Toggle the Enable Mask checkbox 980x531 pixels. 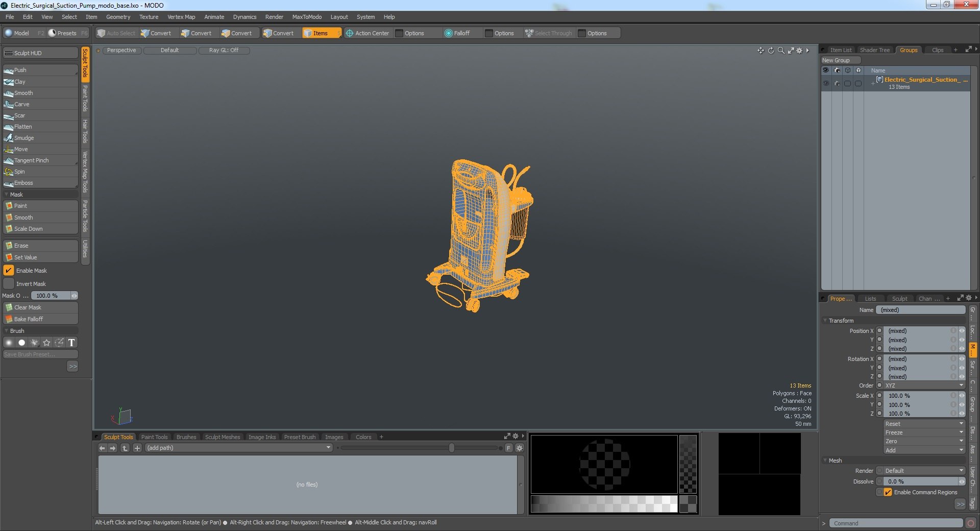[x=9, y=271]
